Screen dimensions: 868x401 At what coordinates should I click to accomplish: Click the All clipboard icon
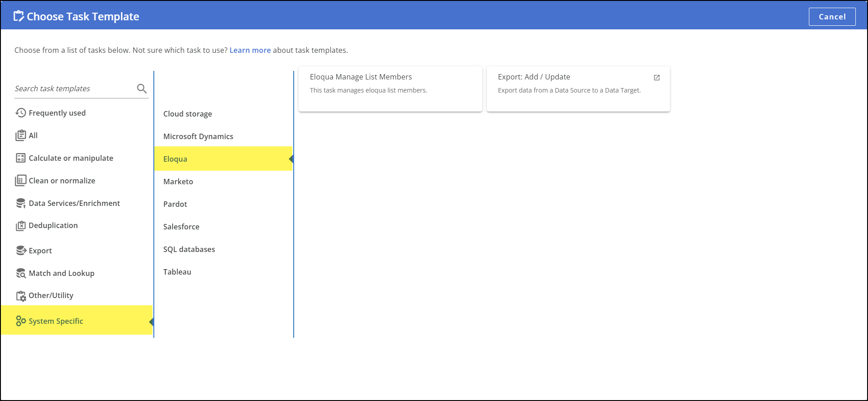[x=21, y=135]
